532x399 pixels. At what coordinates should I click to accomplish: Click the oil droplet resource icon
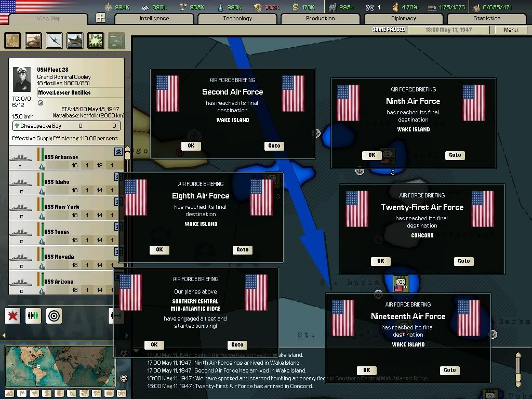coord(220,7)
